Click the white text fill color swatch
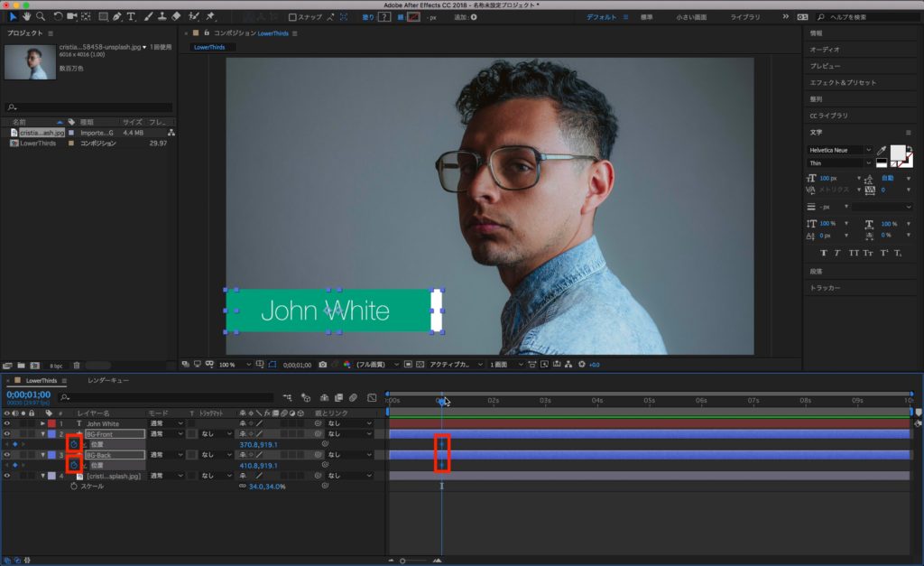This screenshot has height=566, width=924. point(899,152)
